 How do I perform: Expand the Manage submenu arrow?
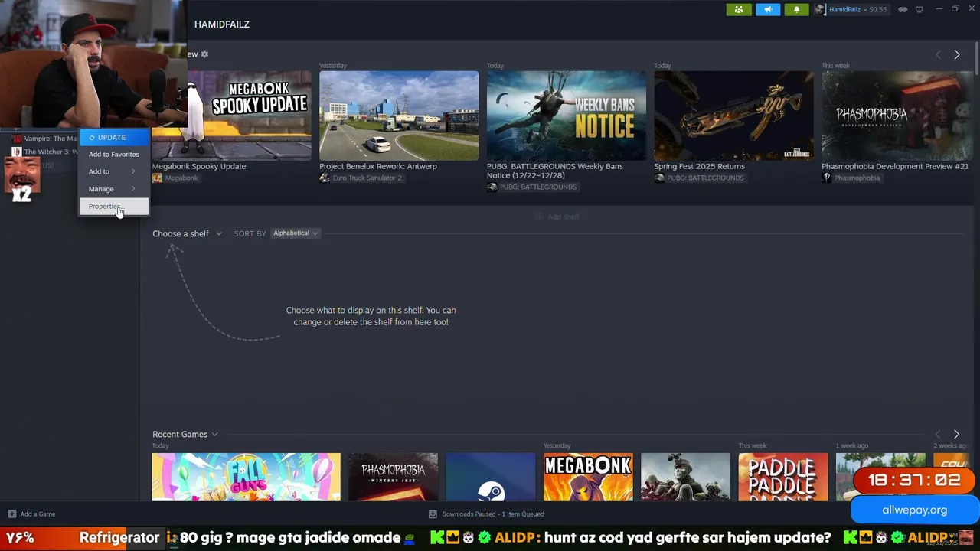tap(133, 189)
